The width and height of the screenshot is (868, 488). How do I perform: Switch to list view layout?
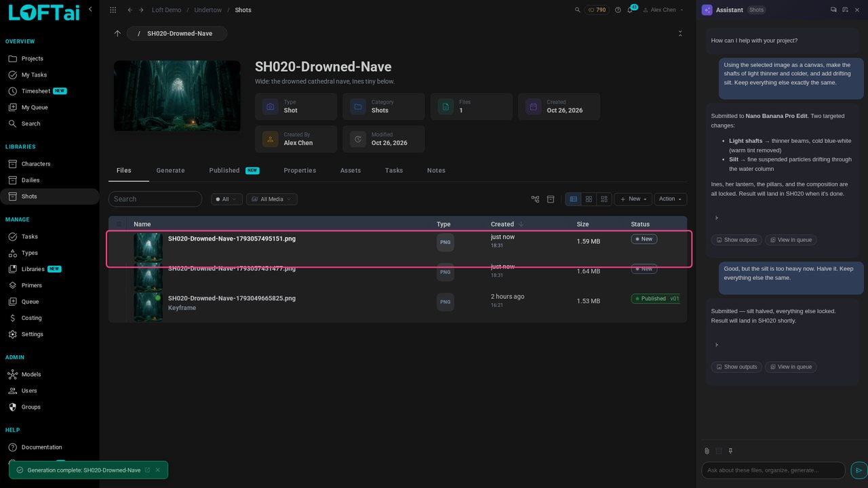click(573, 199)
